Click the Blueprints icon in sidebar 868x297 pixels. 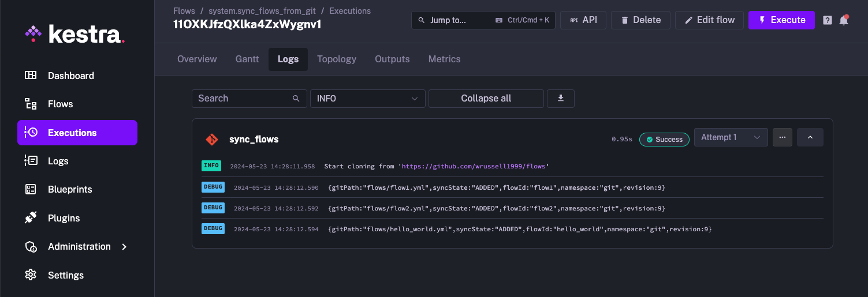click(31, 189)
